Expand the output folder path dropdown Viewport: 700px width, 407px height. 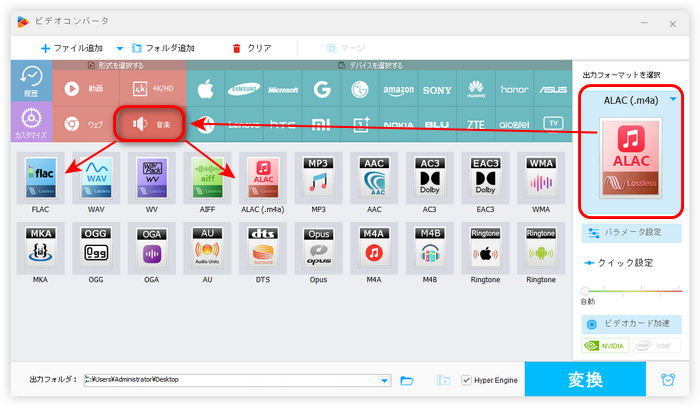384,380
